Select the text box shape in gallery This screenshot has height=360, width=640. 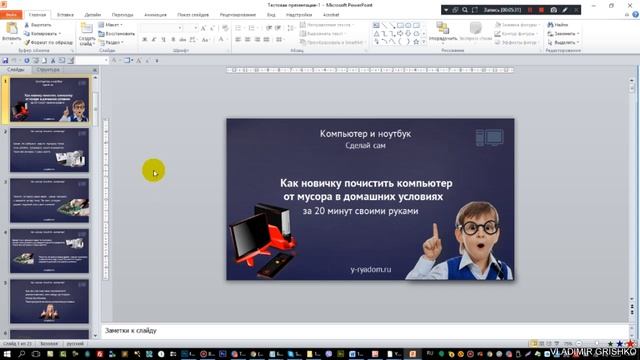click(x=376, y=25)
